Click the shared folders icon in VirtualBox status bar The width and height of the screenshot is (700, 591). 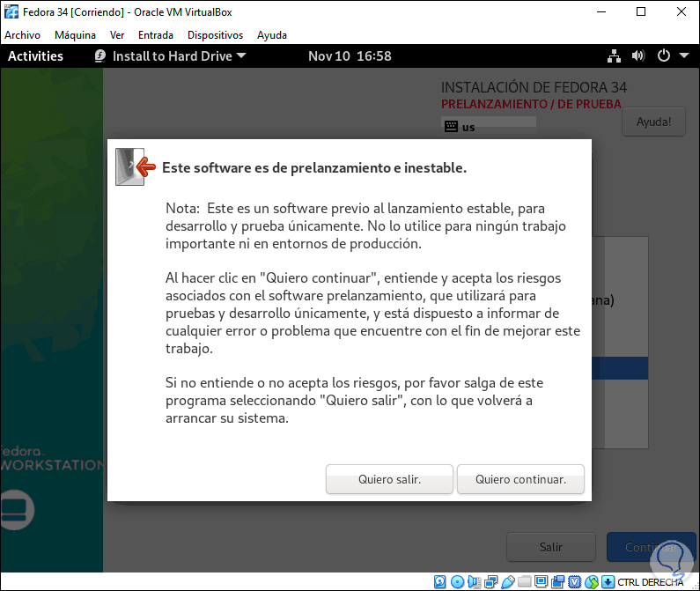coord(524,581)
